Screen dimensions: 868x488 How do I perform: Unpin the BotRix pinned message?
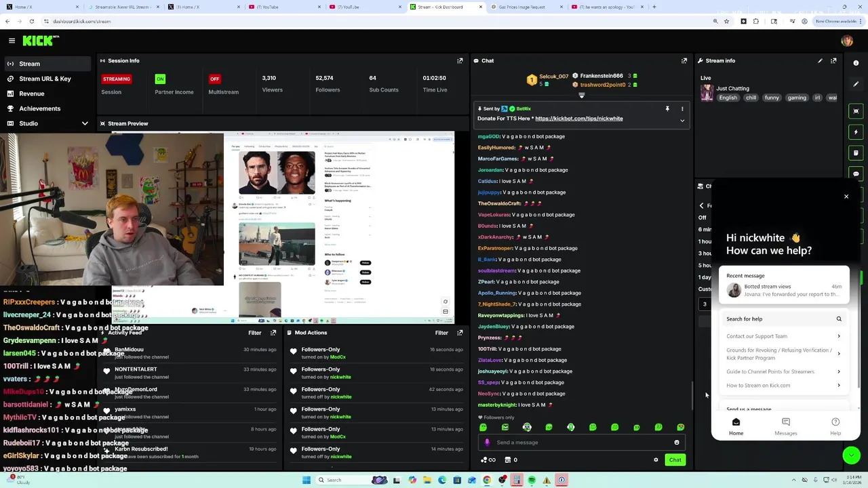click(667, 108)
